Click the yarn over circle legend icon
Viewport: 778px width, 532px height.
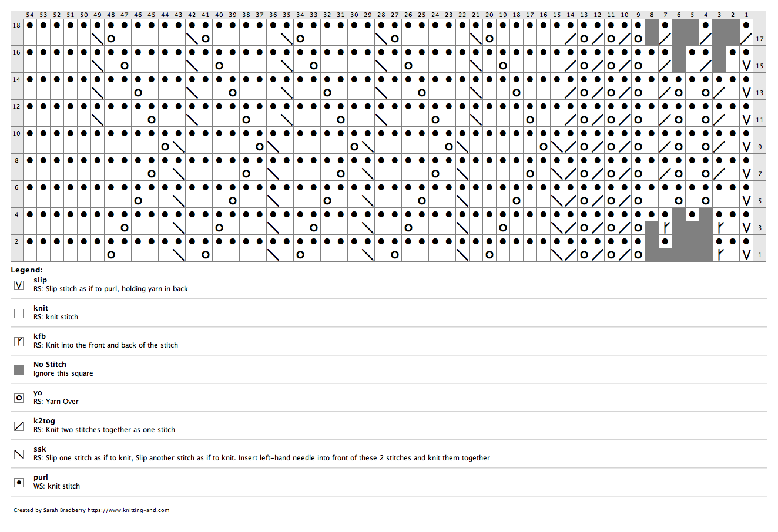click(x=19, y=398)
